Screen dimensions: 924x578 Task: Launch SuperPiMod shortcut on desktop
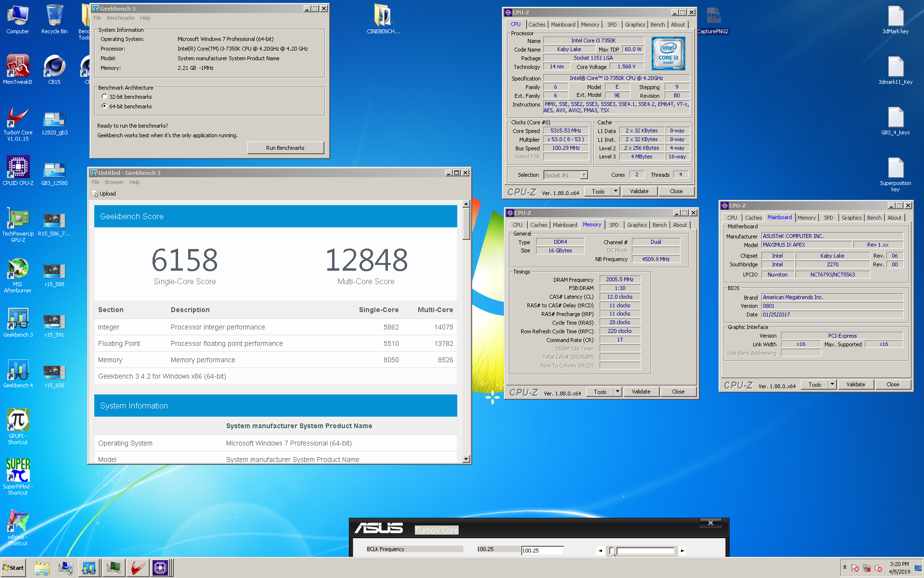18,477
